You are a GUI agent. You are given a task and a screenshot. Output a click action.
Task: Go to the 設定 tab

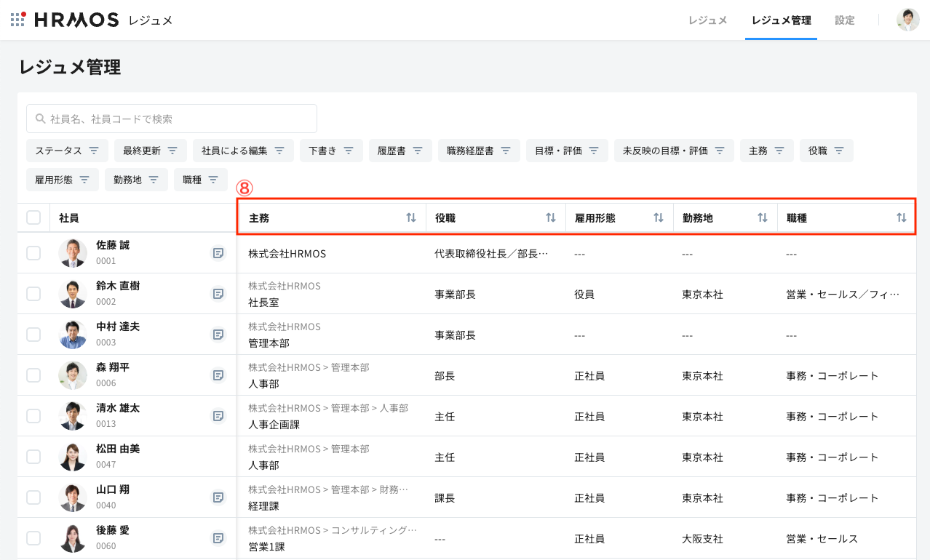click(844, 20)
